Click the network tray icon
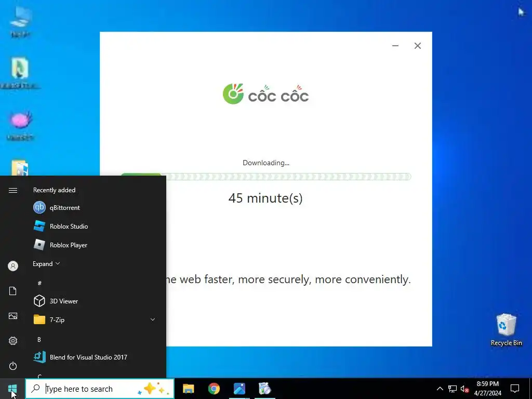This screenshot has width=532, height=399. tap(453, 389)
